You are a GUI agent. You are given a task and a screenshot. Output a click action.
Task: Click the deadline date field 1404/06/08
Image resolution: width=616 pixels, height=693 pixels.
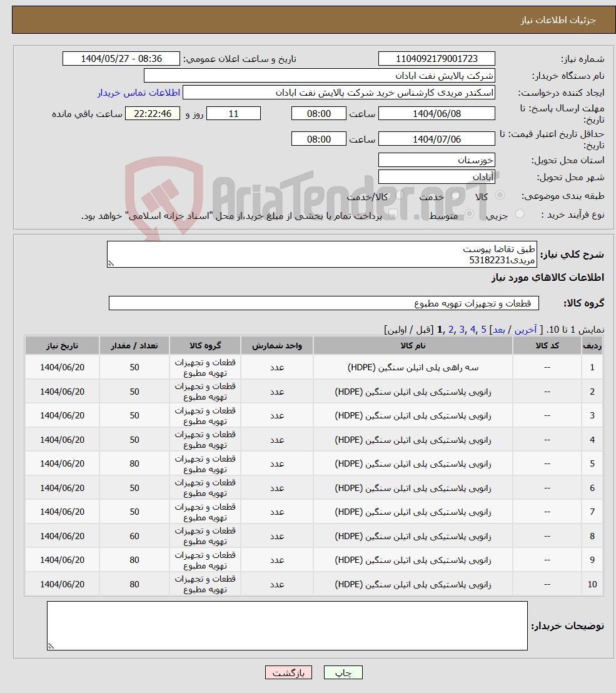click(437, 113)
